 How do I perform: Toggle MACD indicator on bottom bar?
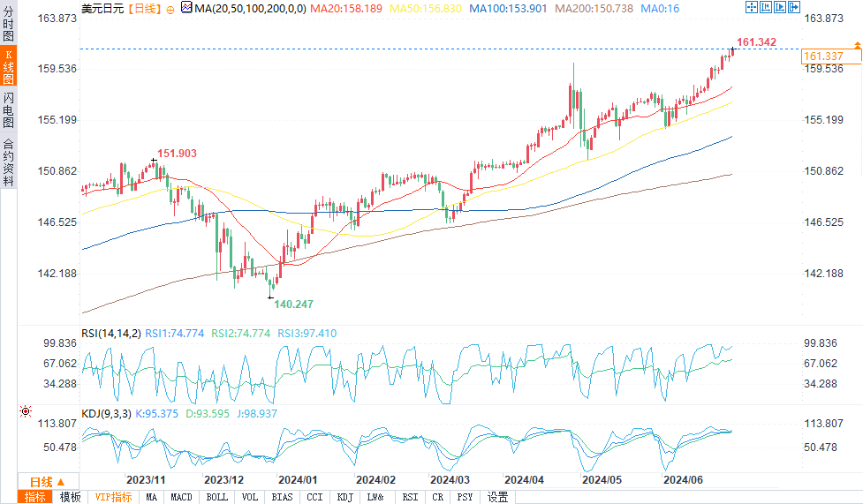coord(181,497)
